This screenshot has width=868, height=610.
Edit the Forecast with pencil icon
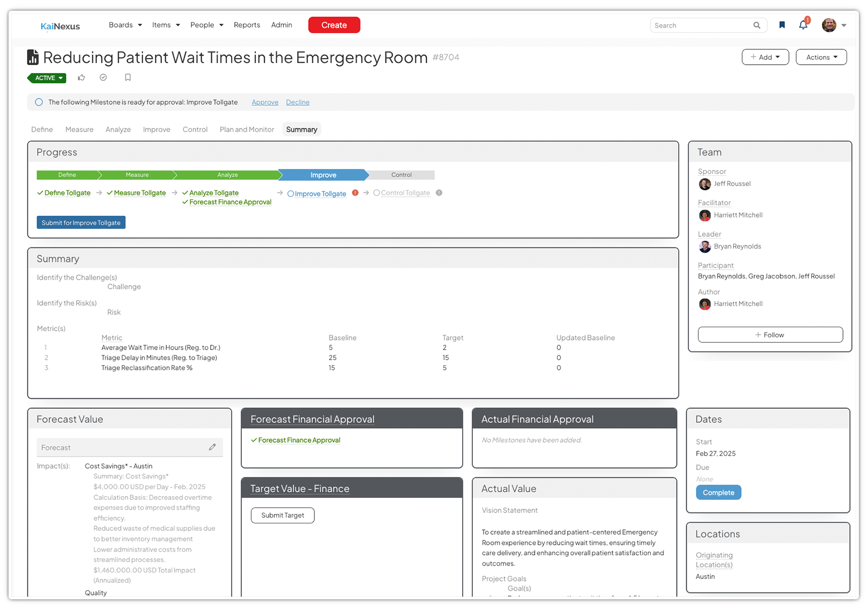[x=212, y=447]
